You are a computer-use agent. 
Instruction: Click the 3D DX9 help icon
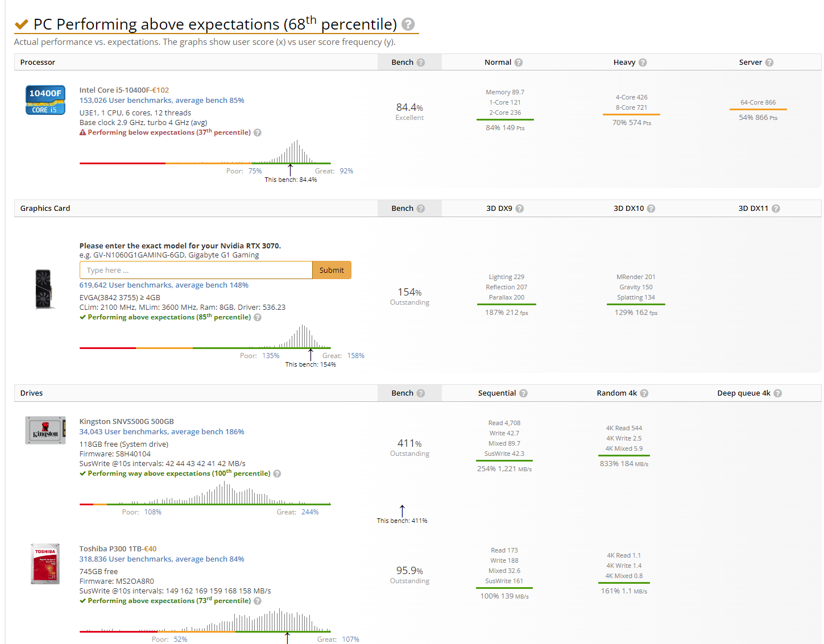[520, 209]
